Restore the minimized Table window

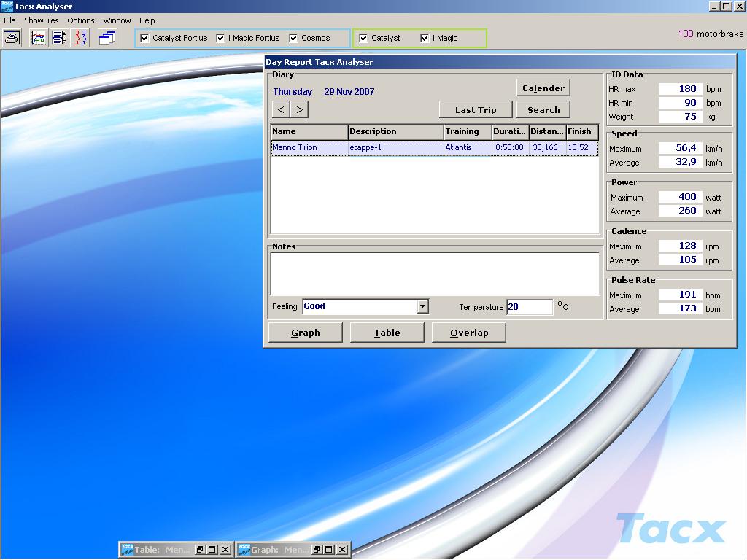[x=199, y=550]
